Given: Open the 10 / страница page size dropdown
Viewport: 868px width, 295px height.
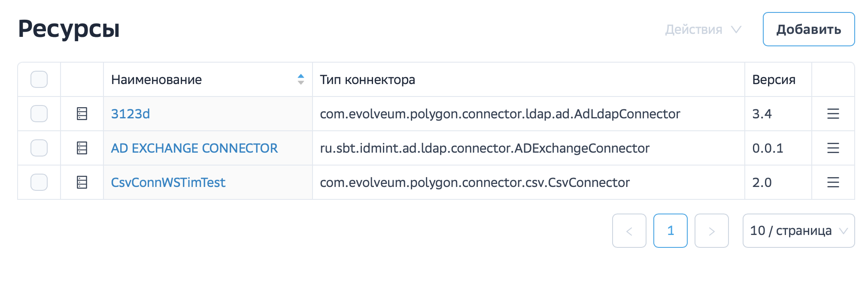Looking at the screenshot, I should coord(798,231).
